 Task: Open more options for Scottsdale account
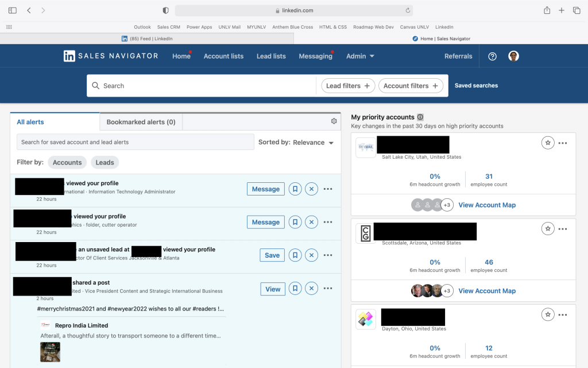563,229
